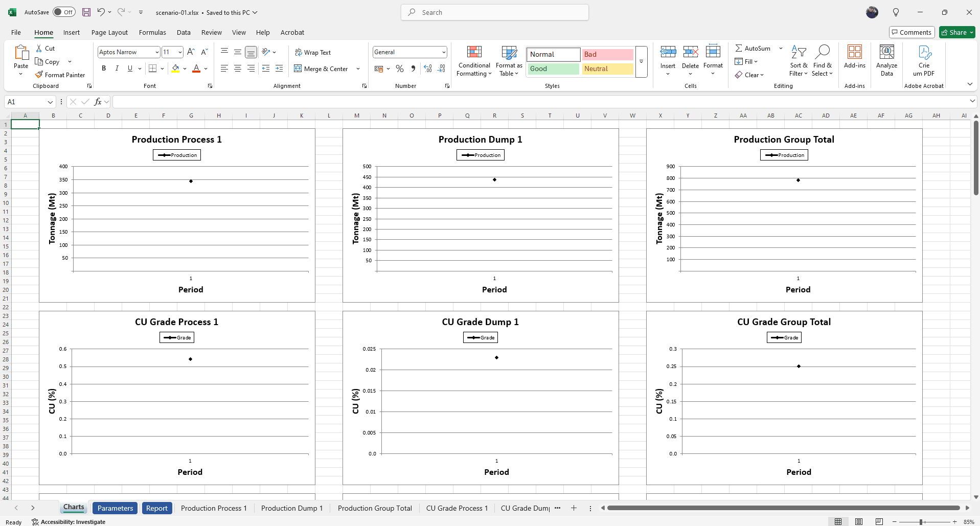Click the Insert cells icon
Viewport: 980px width, 526px height.
coord(668,53)
